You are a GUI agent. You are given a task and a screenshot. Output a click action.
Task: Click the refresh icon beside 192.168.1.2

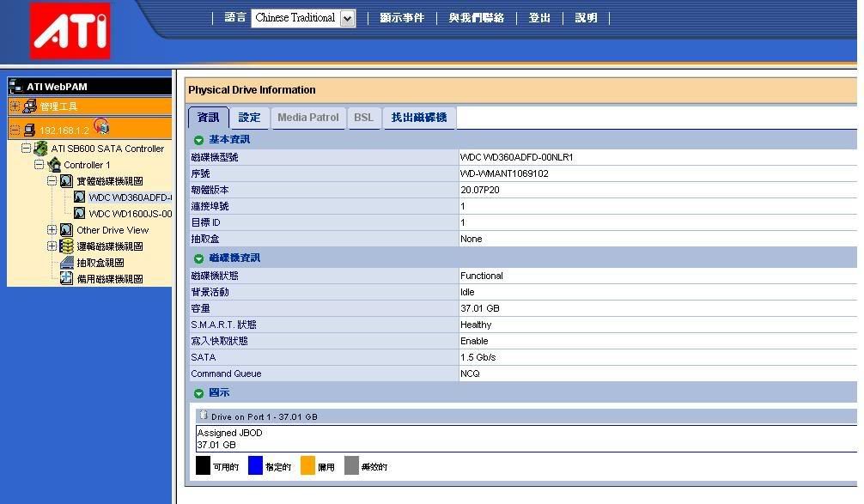coord(102,129)
